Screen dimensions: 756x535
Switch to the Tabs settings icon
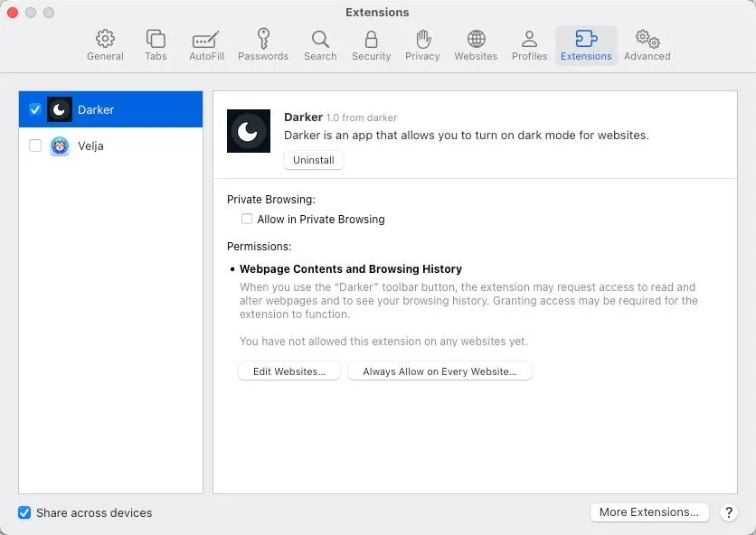pyautogui.click(x=155, y=43)
